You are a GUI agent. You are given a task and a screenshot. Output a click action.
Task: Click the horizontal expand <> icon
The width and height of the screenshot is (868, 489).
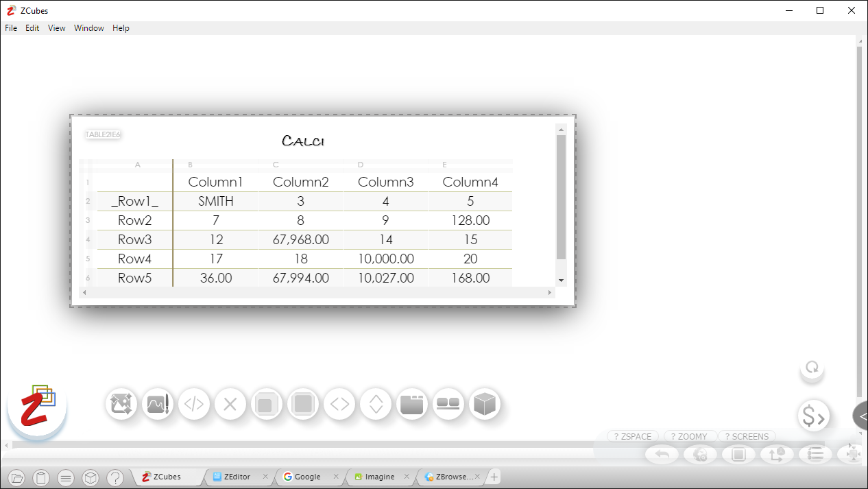339,404
